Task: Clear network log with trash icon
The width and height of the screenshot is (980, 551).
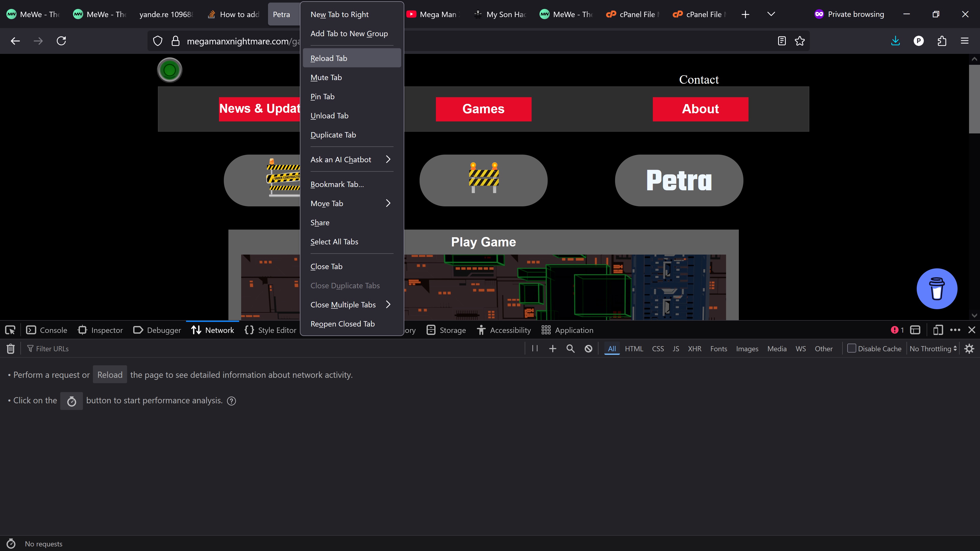Action: [11, 349]
